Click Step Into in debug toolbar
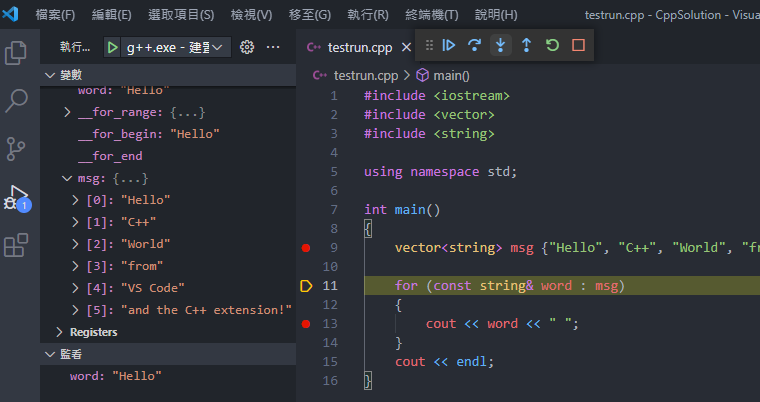 tap(501, 45)
